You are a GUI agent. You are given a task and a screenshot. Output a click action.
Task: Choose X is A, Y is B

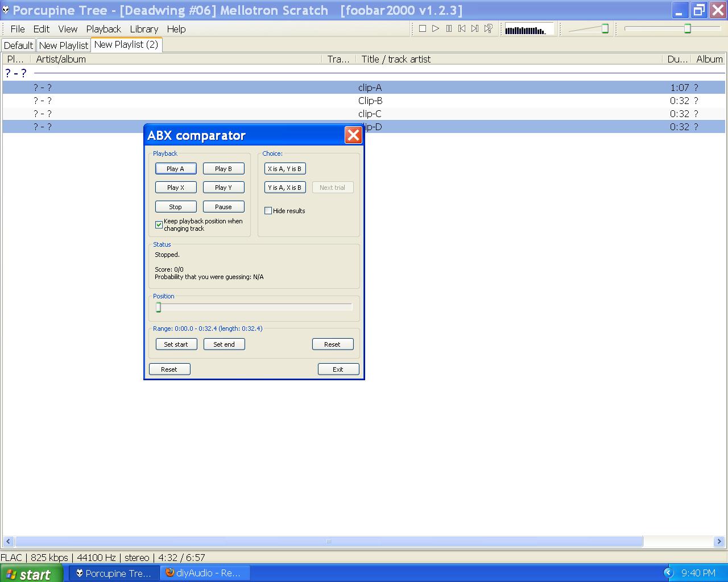[285, 169]
